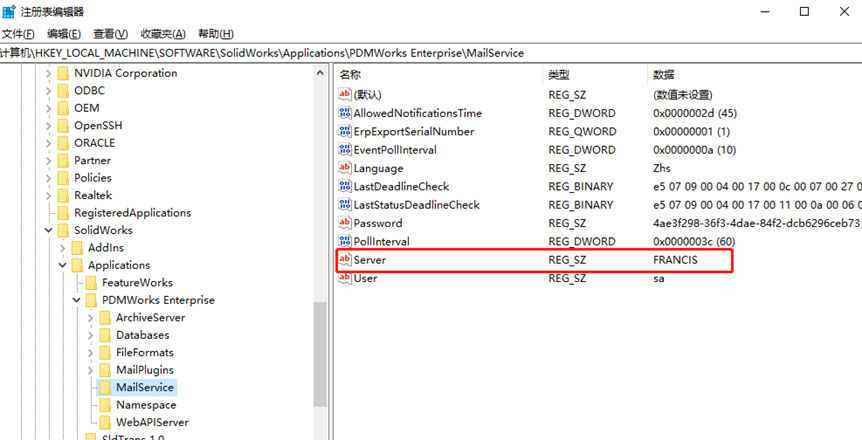The height and width of the screenshot is (440, 862).
Task: Click the Password string value icon
Action: coord(345,223)
